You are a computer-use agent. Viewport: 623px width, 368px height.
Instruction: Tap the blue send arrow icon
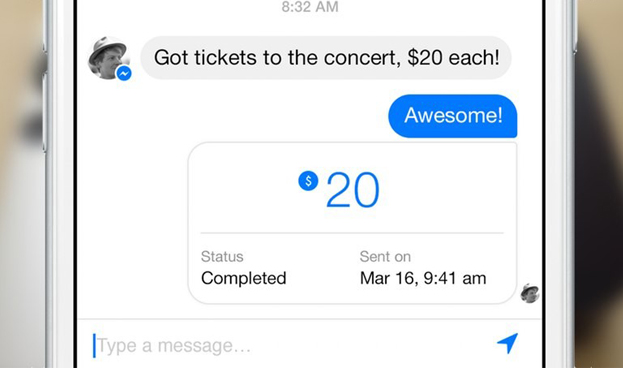tap(508, 343)
